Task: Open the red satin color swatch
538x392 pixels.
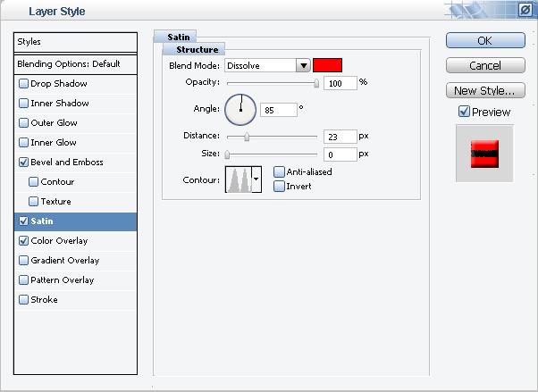Action: 327,66
